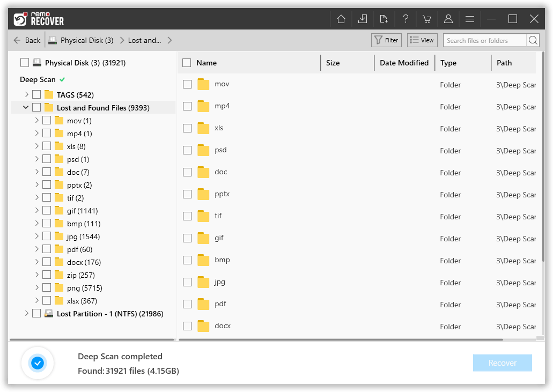
Task: Open the Home screen icon
Action: pos(341,18)
